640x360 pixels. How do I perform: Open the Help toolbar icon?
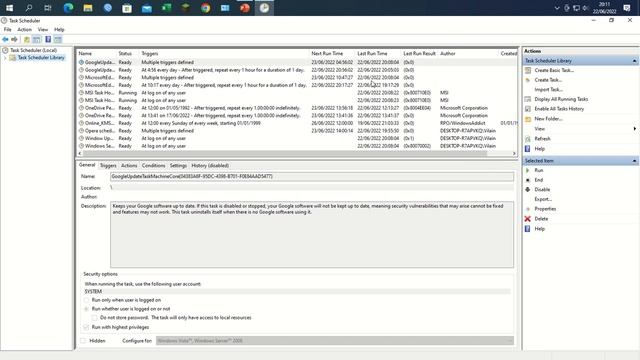pyautogui.click(x=48, y=39)
